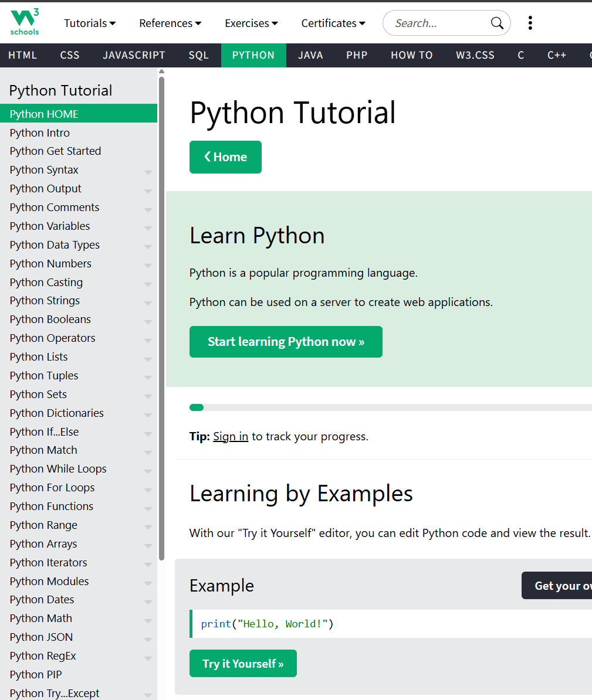
Task: Click the sidebar vertical scrollbar thumb
Action: [161, 318]
